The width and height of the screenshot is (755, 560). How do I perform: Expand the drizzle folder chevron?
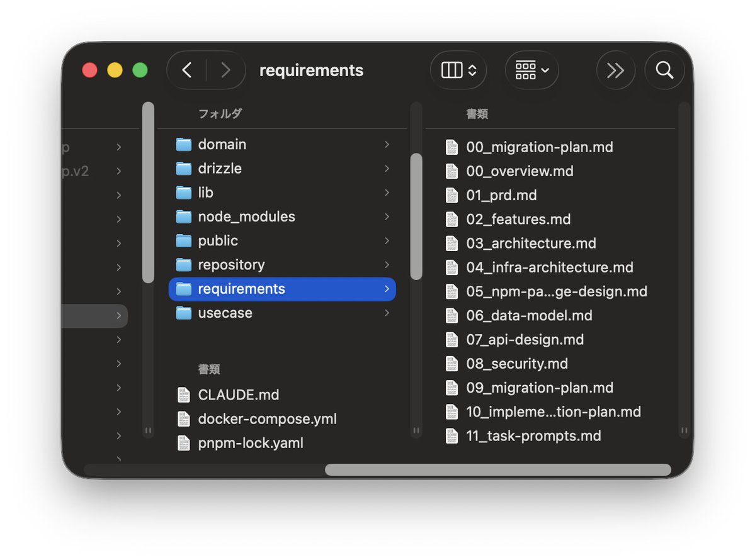[x=387, y=169]
